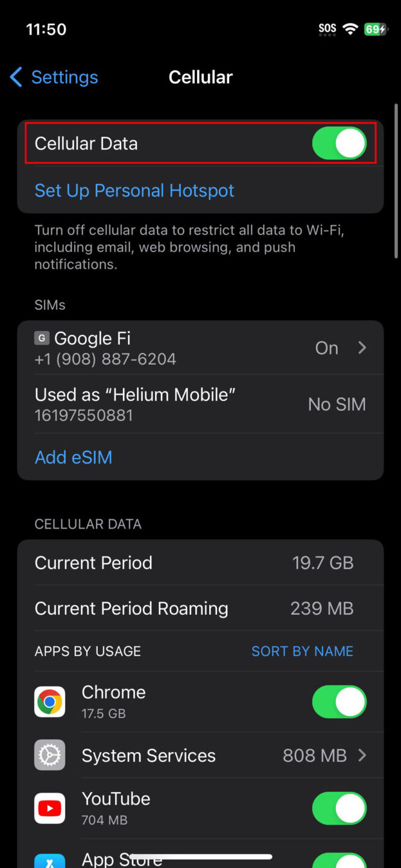Image resolution: width=401 pixels, height=868 pixels.
Task: Select the Current Period Roaming row
Action: click(x=200, y=608)
